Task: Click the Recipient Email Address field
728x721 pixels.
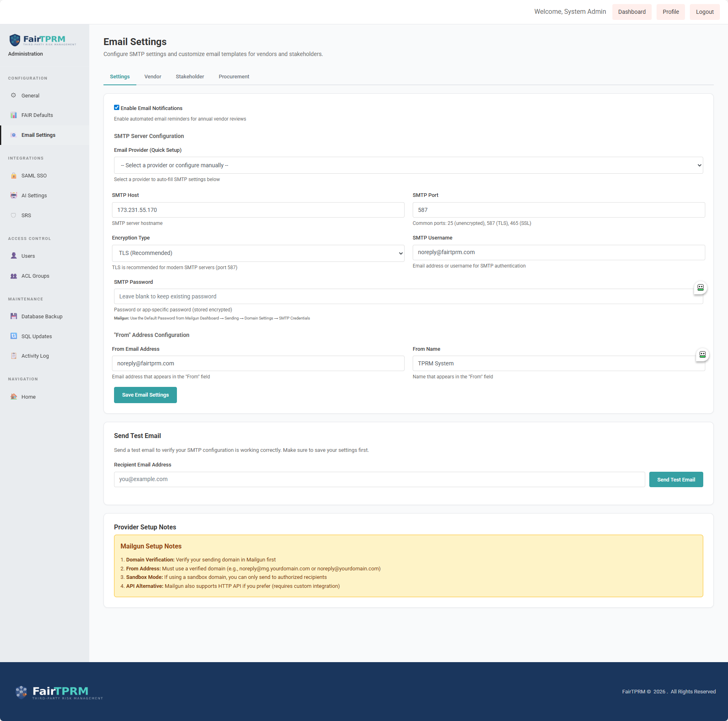Action: click(x=379, y=479)
